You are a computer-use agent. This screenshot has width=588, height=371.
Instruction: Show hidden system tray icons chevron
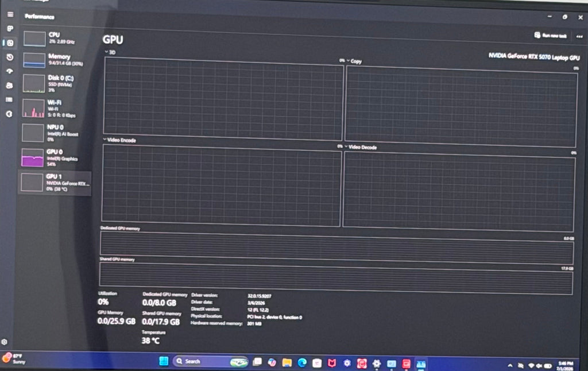(x=510, y=365)
